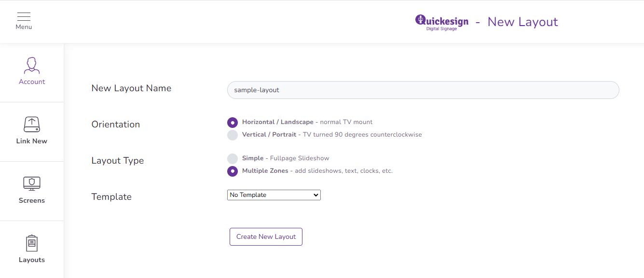Click the Link New upload icon
644x278 pixels.
click(x=32, y=125)
